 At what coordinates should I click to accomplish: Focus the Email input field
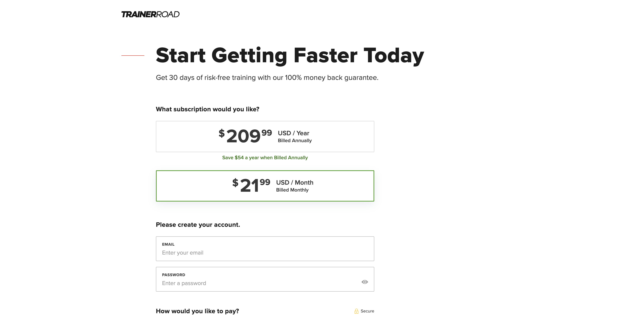(x=265, y=249)
